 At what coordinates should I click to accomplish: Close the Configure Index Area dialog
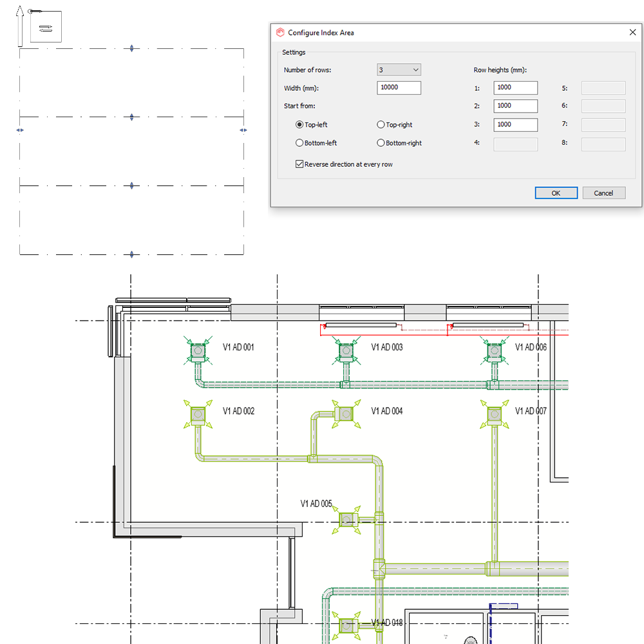point(632,32)
